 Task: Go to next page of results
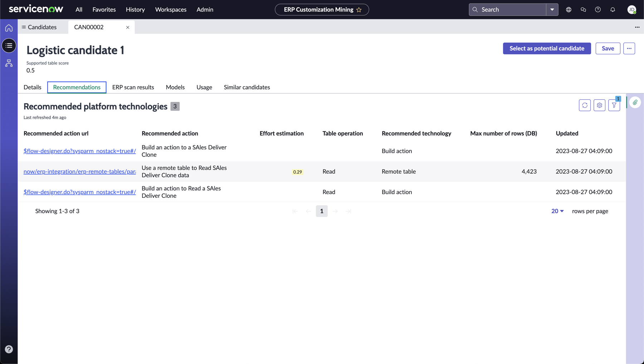(x=335, y=211)
